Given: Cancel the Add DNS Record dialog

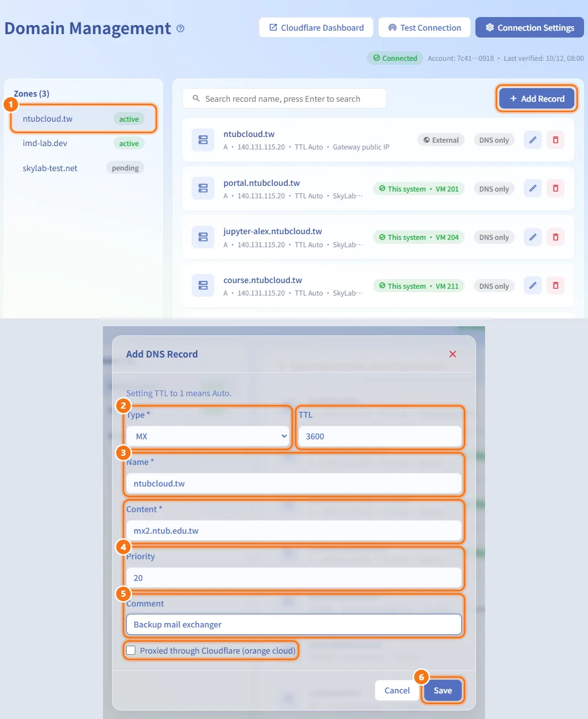Looking at the screenshot, I should 397,690.
